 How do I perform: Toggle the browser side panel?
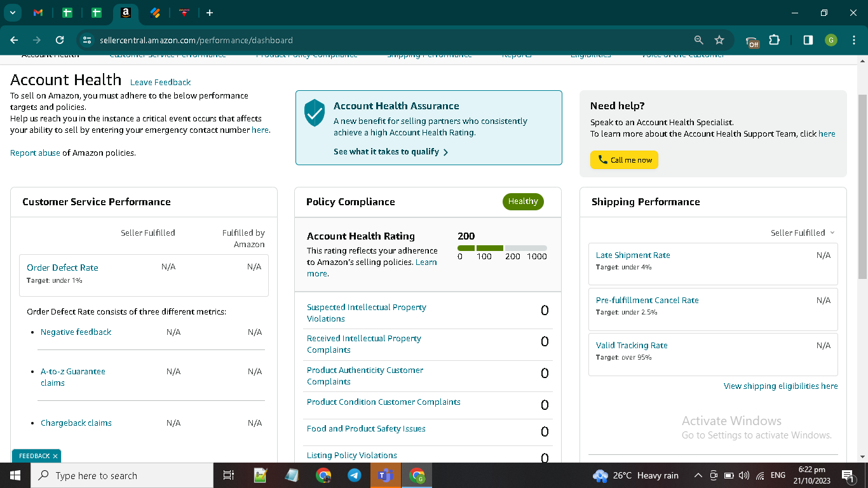click(x=808, y=40)
